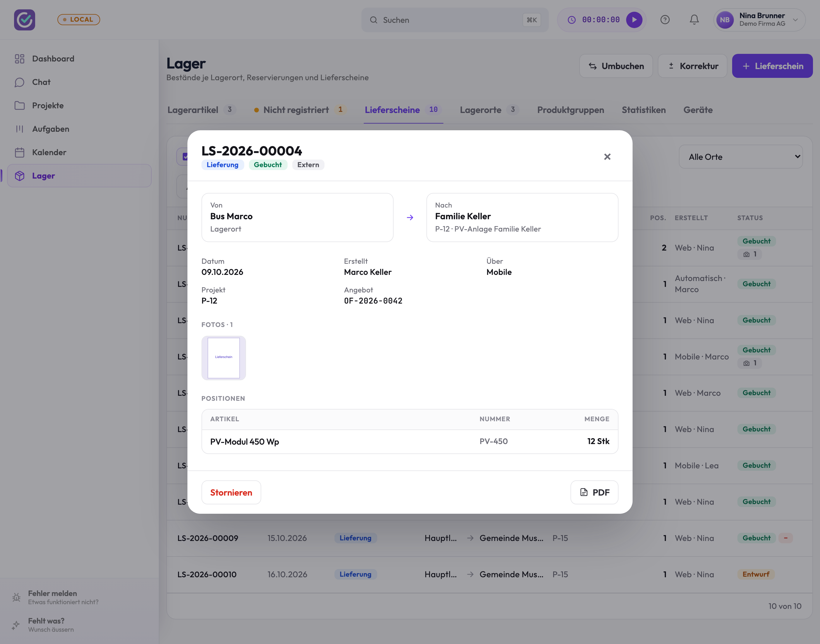Click the Umbuchen button

click(616, 66)
